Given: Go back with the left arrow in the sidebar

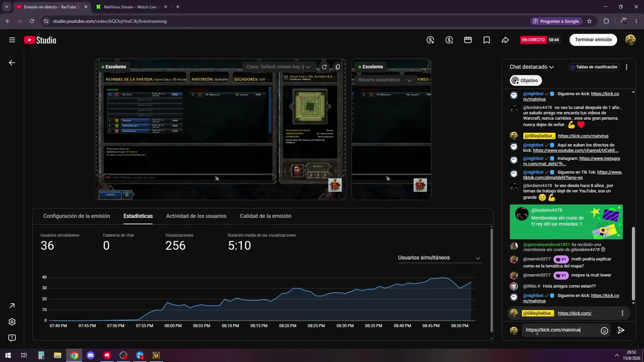Looking at the screenshot, I should [12, 63].
